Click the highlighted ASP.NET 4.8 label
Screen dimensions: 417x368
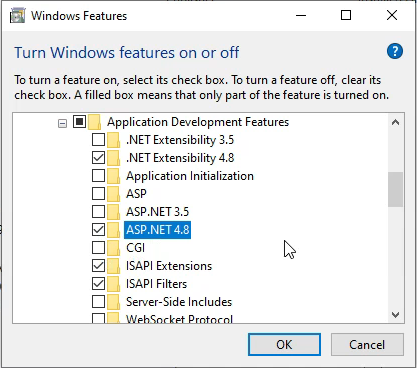click(x=157, y=230)
